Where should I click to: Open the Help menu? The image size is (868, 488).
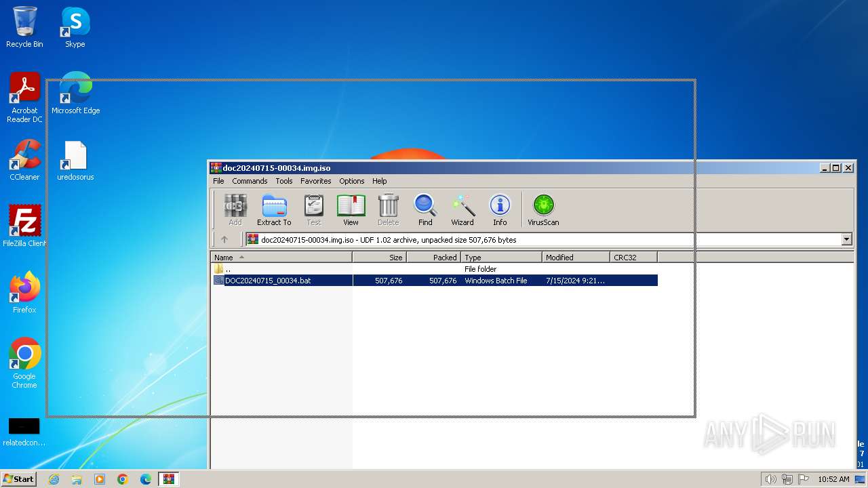pos(380,181)
